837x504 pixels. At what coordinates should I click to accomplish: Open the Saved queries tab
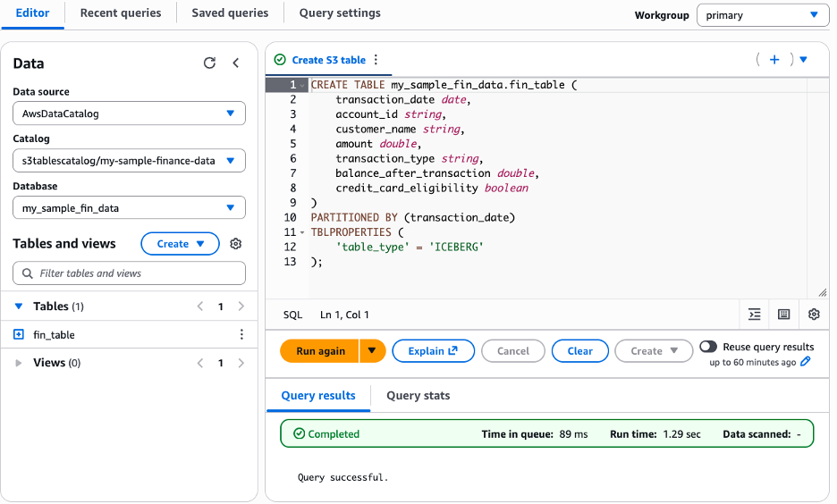click(x=230, y=13)
